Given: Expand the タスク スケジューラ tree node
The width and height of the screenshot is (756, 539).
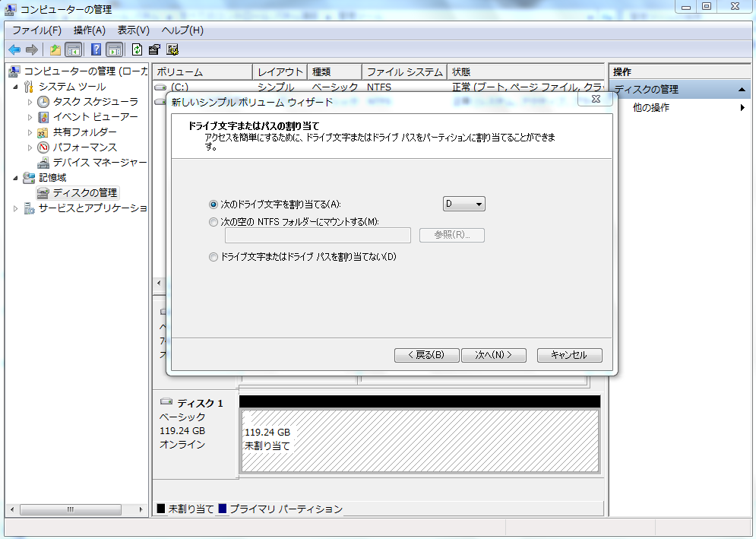Looking at the screenshot, I should [x=30, y=103].
